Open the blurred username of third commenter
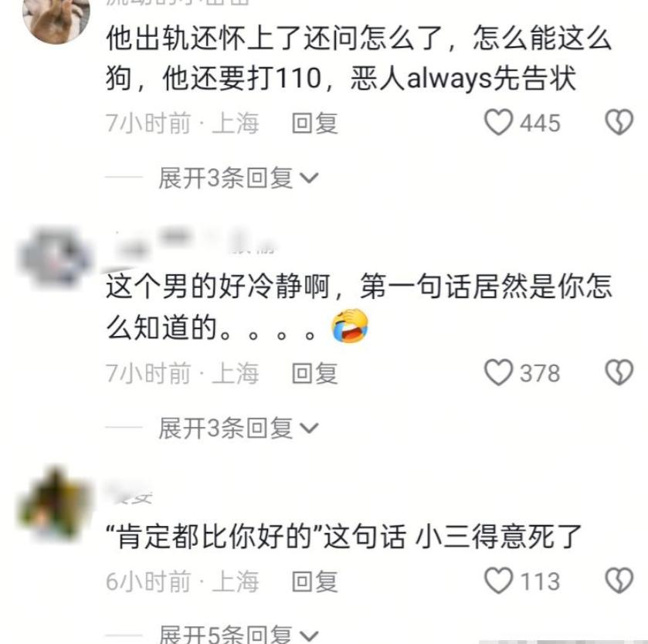The width and height of the screenshot is (648, 644). tap(129, 493)
